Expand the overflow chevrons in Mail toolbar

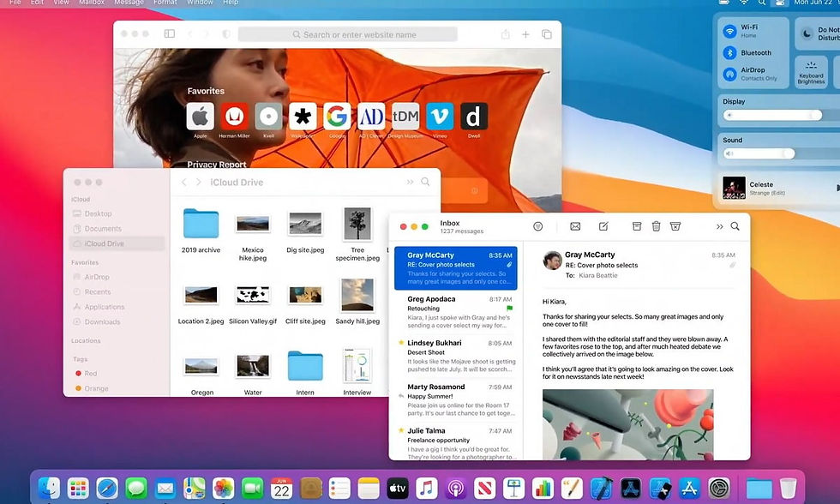coord(719,226)
